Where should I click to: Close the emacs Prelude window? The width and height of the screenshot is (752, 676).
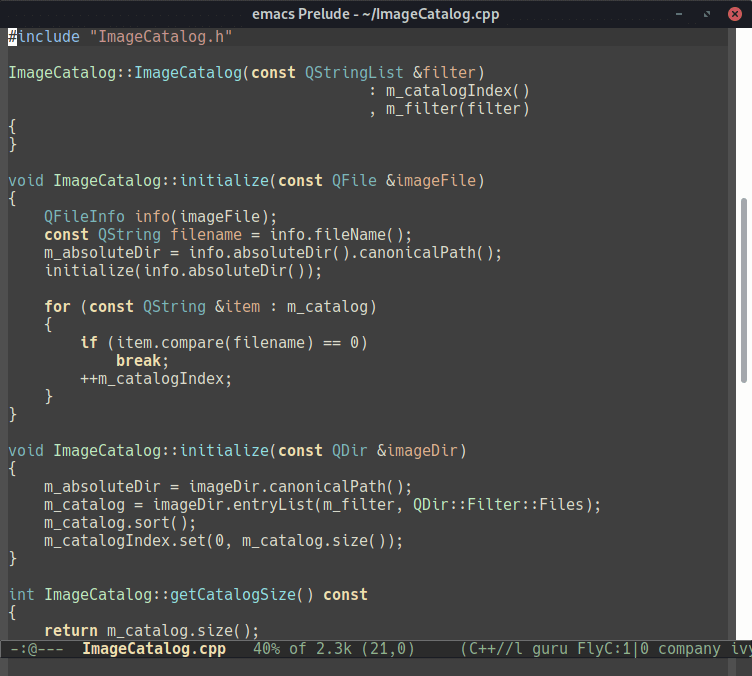pyautogui.click(x=734, y=14)
